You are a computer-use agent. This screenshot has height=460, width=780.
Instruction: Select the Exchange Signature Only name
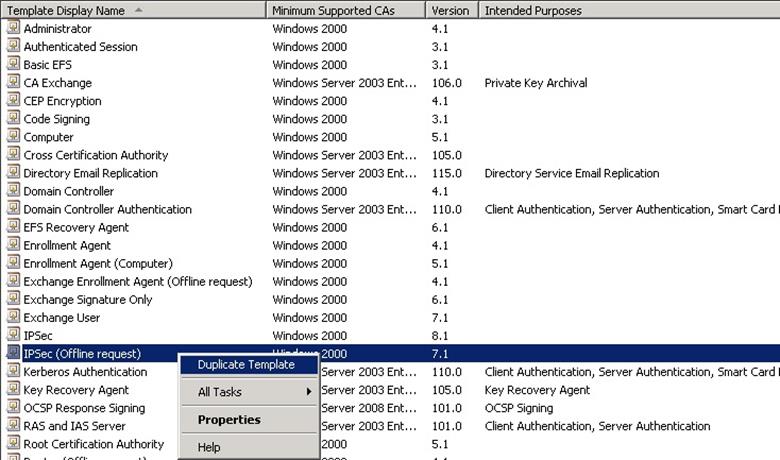tap(88, 300)
